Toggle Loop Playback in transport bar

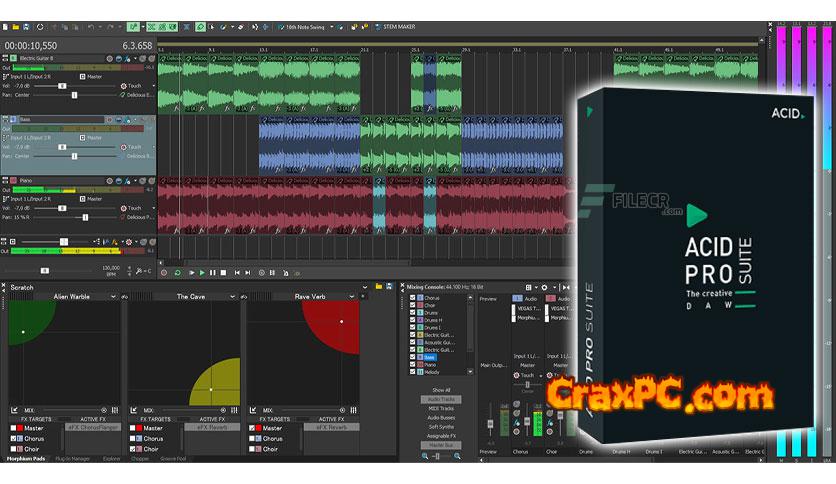[178, 272]
